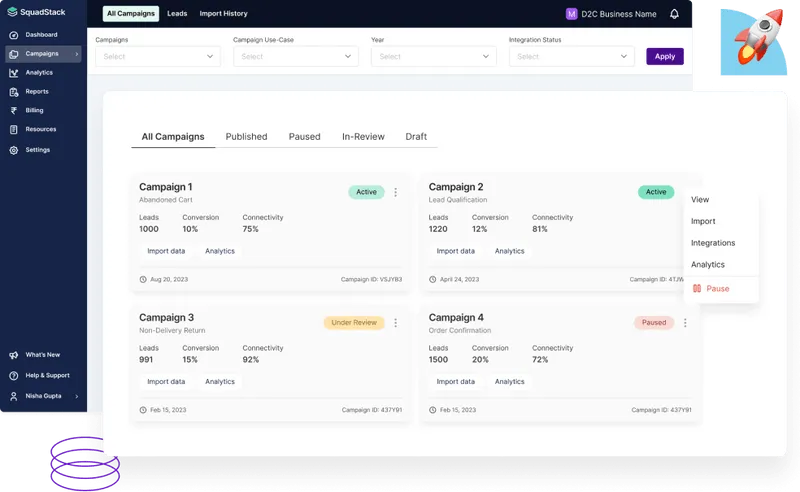800x492 pixels.
Task: Click Analytics on Campaign 1
Action: click(220, 251)
